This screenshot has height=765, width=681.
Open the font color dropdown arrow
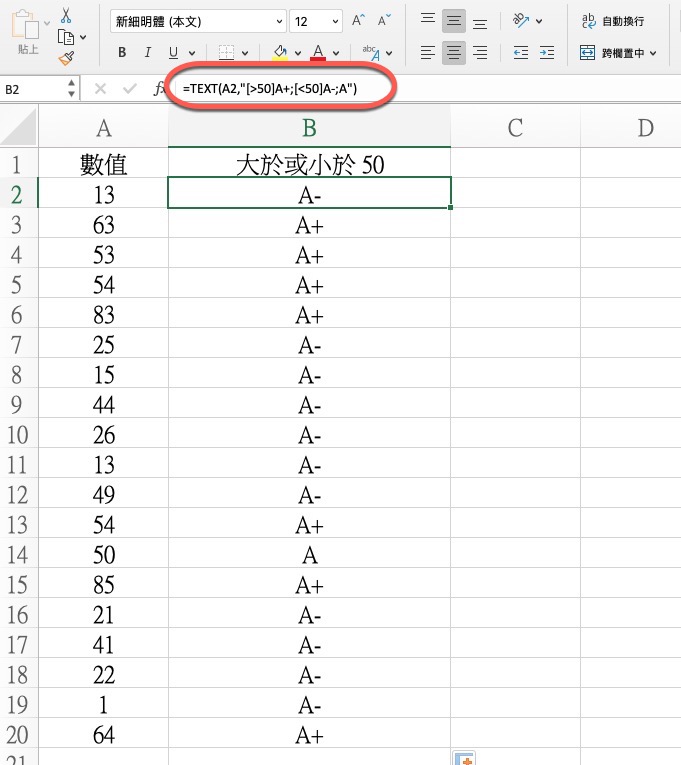click(336, 53)
